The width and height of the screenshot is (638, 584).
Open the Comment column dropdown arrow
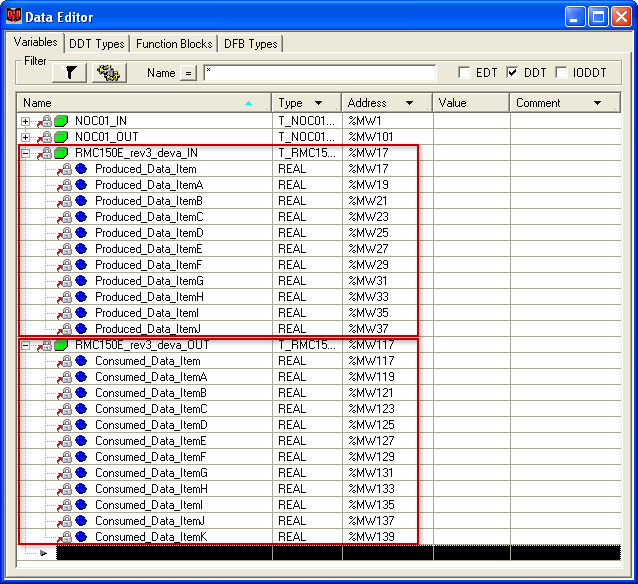(597, 103)
